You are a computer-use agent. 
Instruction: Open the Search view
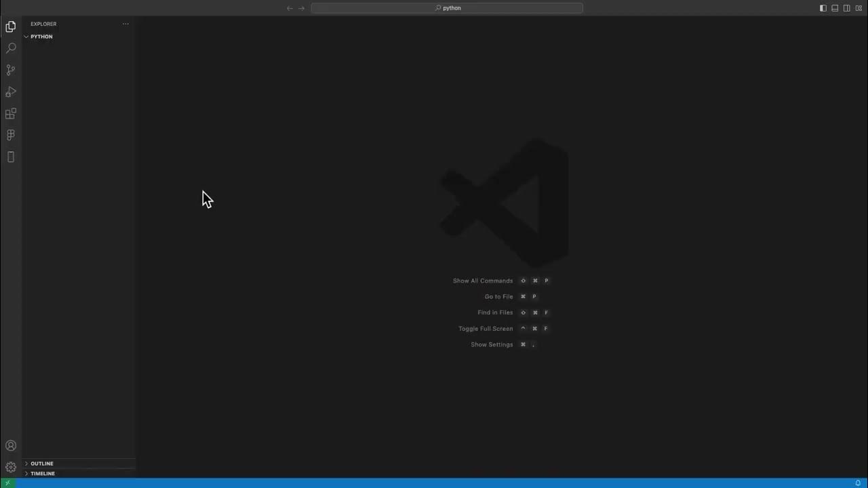point(10,47)
